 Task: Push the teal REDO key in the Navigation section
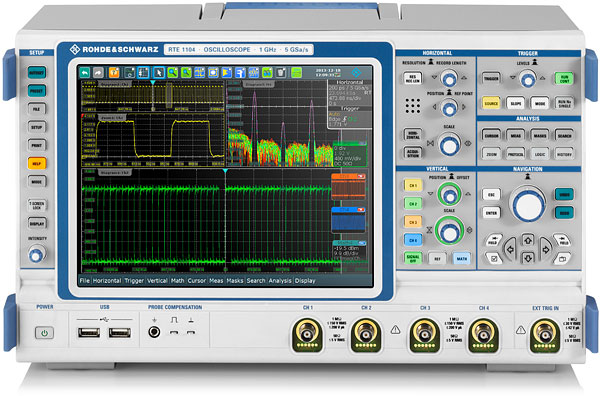point(564,212)
